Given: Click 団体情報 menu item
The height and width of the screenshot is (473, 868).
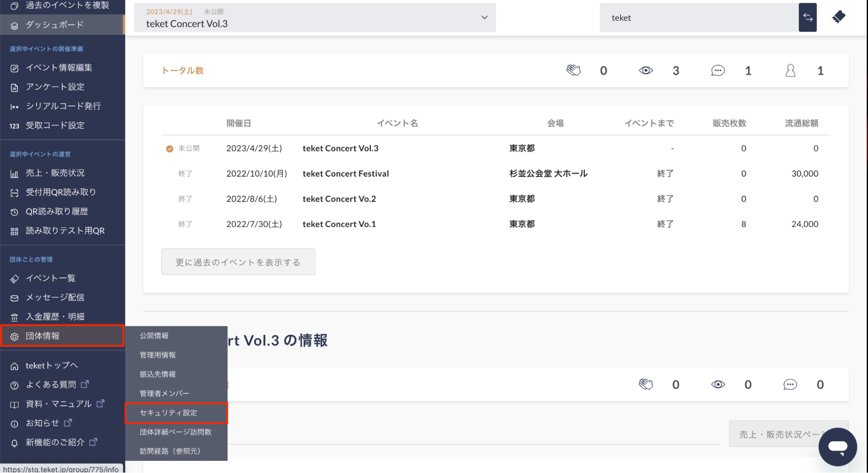Looking at the screenshot, I should (63, 336).
